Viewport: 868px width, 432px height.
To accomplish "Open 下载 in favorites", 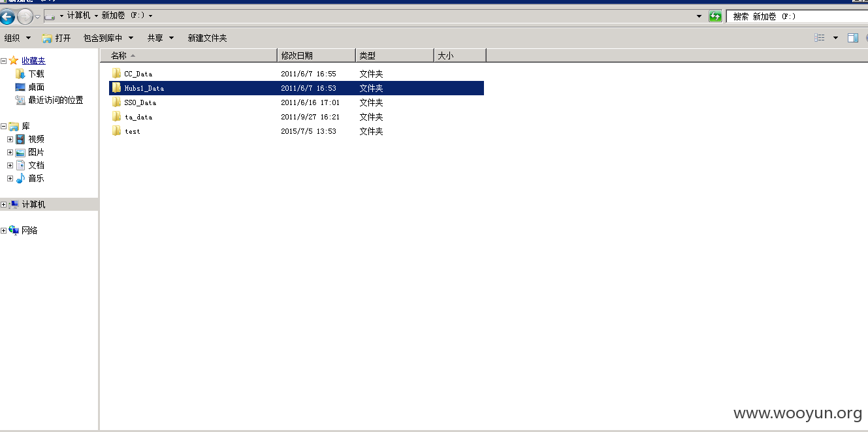I will pyautogui.click(x=36, y=74).
